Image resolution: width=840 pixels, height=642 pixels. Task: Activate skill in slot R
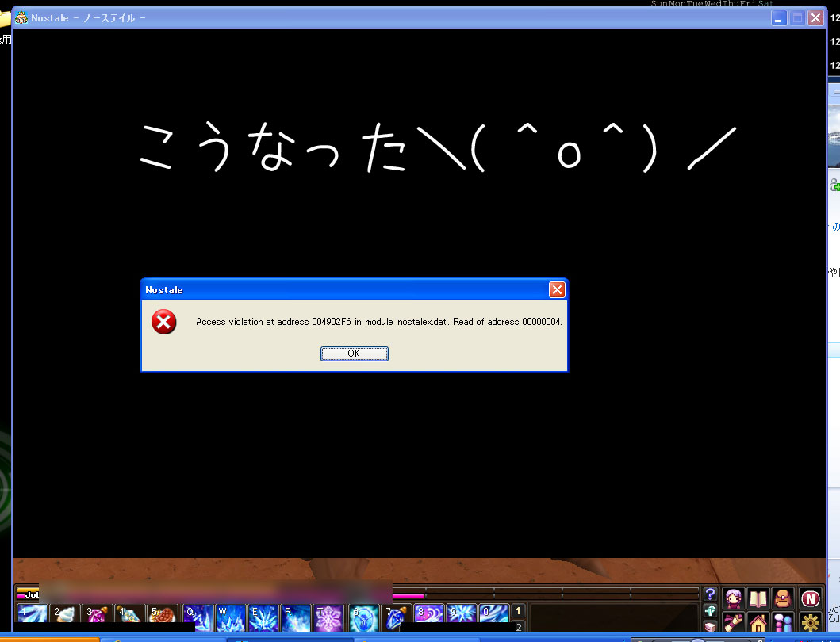[x=296, y=617]
